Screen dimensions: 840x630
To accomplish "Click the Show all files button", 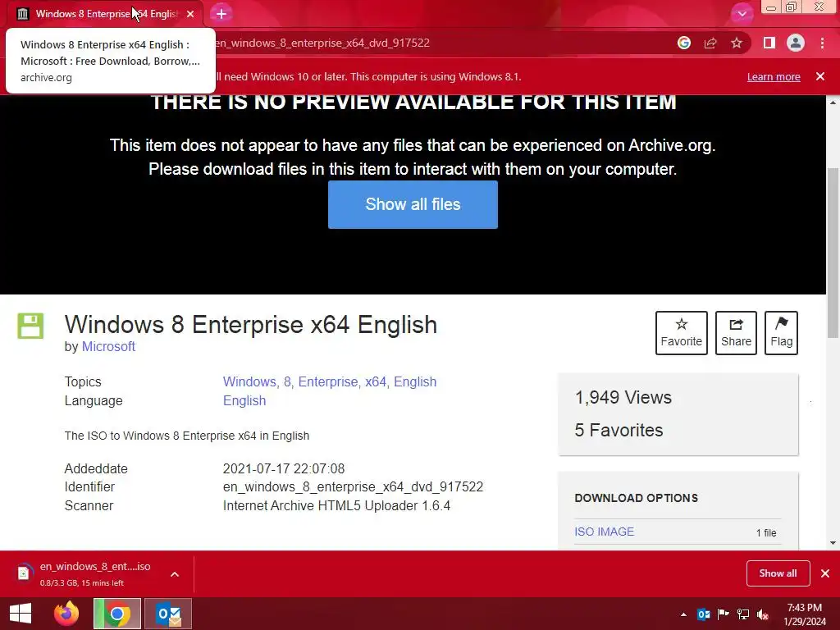I will tap(413, 204).
